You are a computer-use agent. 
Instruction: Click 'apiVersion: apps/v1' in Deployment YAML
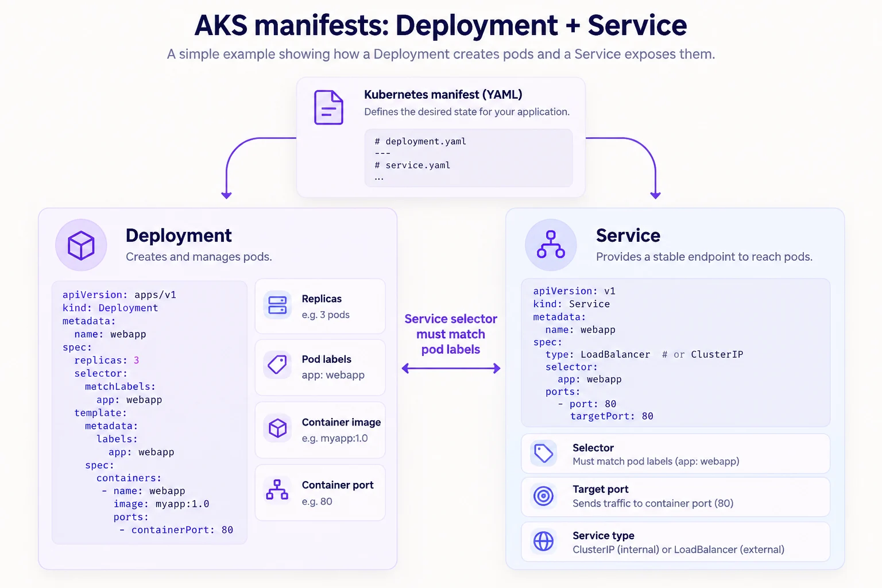coord(119,295)
